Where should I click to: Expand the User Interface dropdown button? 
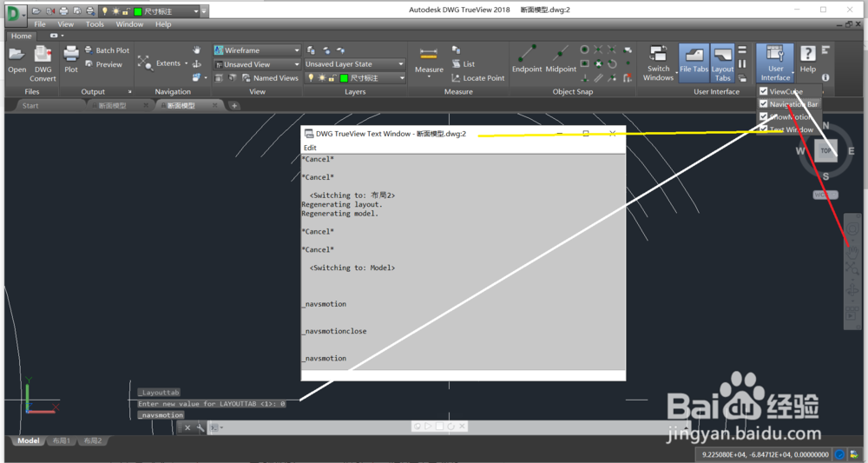tap(775, 63)
